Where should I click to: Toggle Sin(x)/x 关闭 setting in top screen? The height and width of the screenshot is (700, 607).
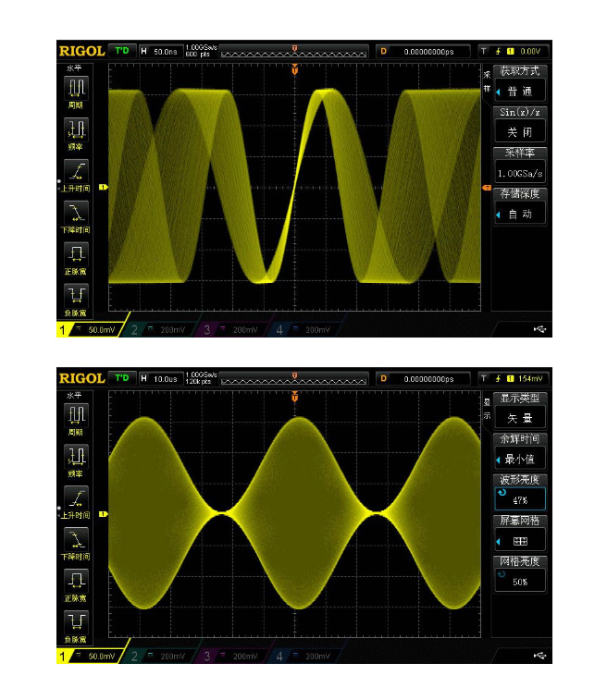[x=519, y=132]
